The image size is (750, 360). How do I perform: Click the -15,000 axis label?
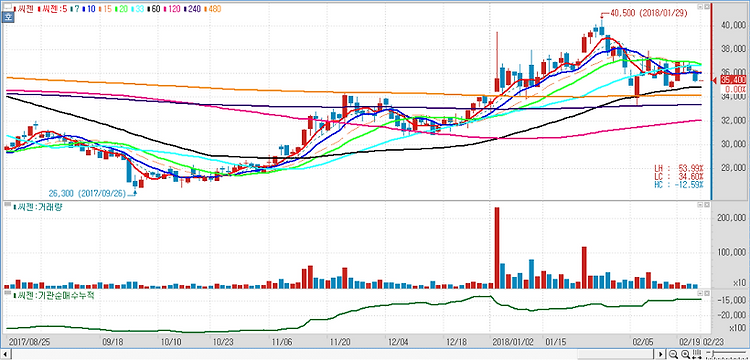click(x=731, y=300)
